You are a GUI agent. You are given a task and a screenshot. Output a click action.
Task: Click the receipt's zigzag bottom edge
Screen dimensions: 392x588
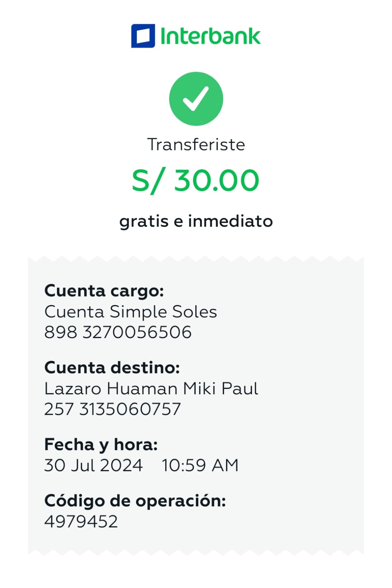pos(196,552)
